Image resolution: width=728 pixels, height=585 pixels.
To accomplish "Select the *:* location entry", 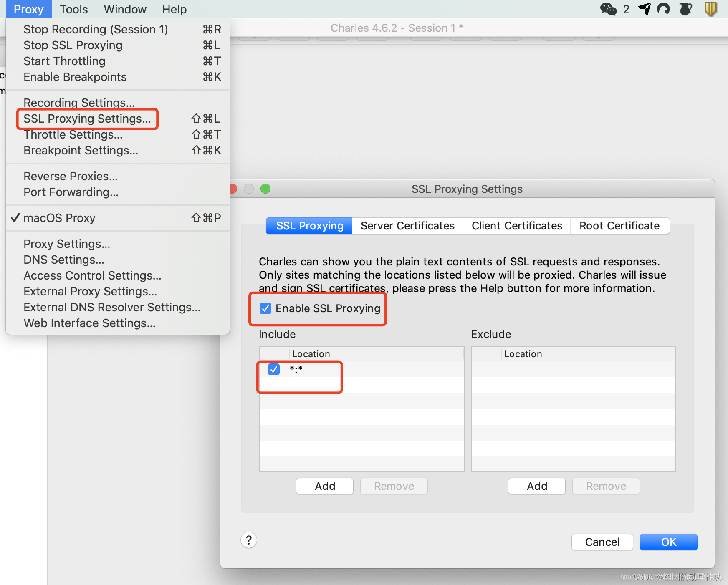I will point(362,369).
